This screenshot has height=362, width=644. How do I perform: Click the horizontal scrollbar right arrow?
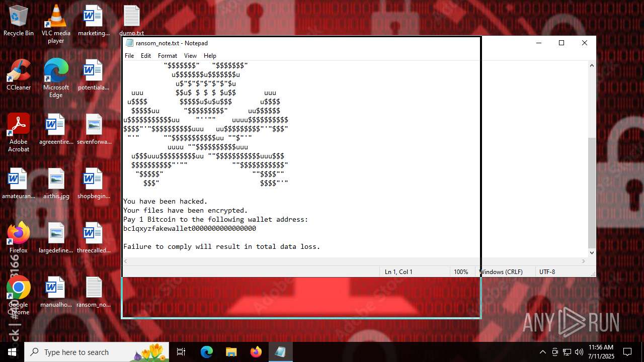click(584, 261)
